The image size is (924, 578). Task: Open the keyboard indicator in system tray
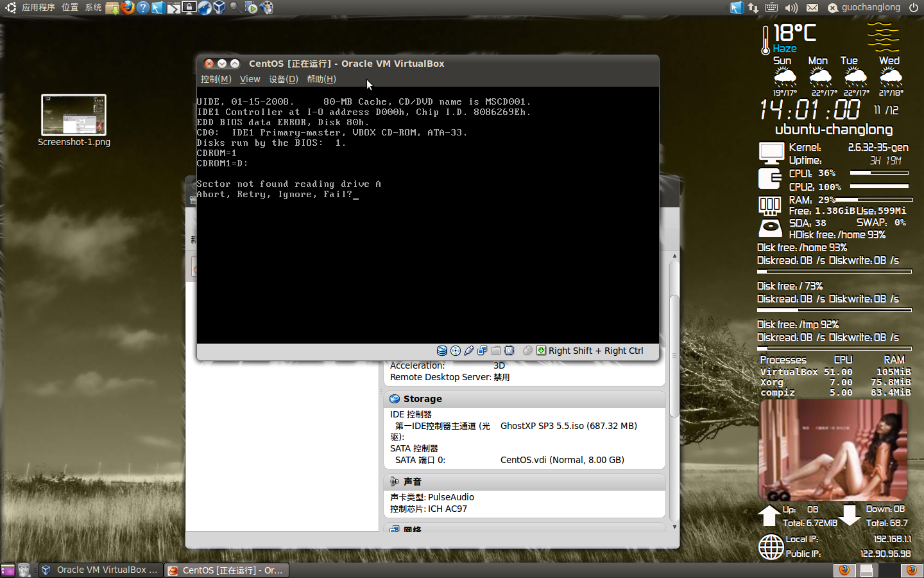click(772, 8)
